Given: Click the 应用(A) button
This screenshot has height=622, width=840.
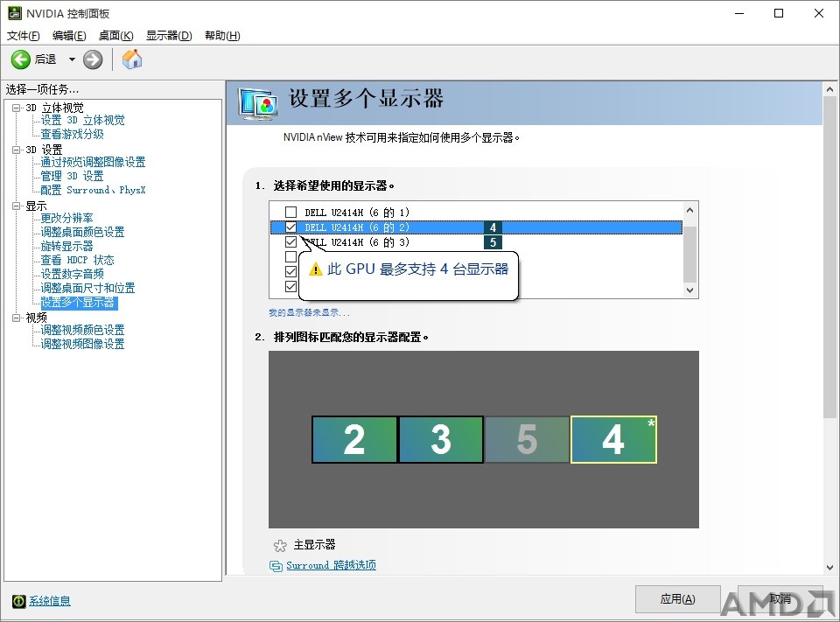Looking at the screenshot, I should pyautogui.click(x=677, y=599).
